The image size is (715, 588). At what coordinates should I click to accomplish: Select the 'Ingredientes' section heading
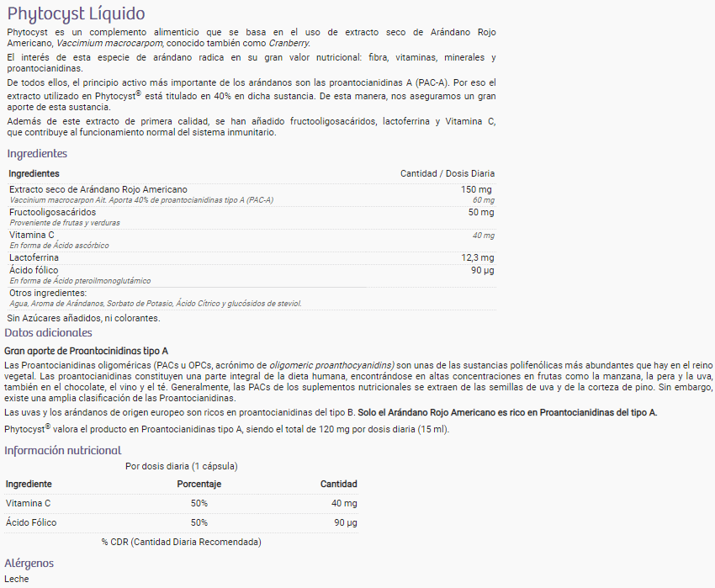click(37, 154)
